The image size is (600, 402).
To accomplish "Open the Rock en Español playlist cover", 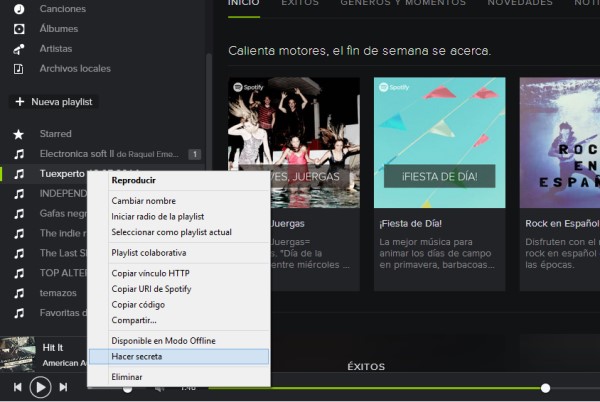I will coord(560,143).
